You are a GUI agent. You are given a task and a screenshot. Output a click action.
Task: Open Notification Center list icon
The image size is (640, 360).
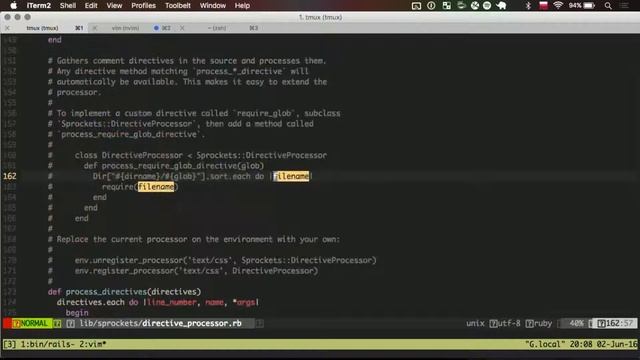624,5
